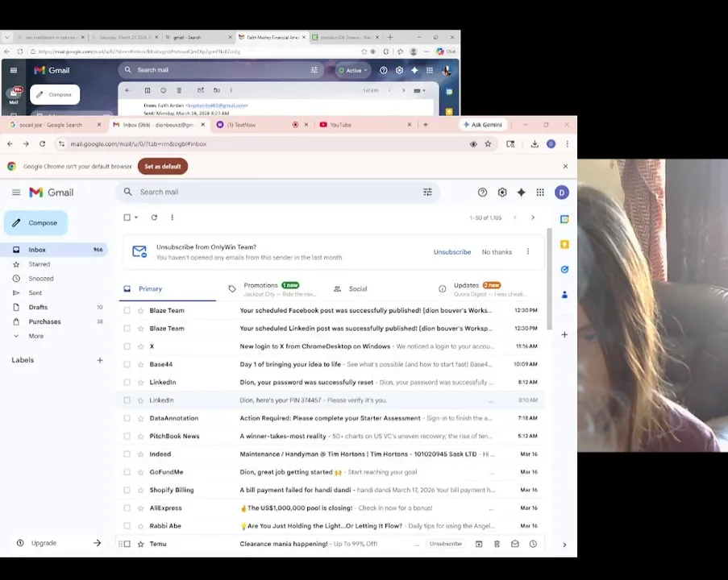
Task: Create new label plus icon
Action: pos(100,360)
